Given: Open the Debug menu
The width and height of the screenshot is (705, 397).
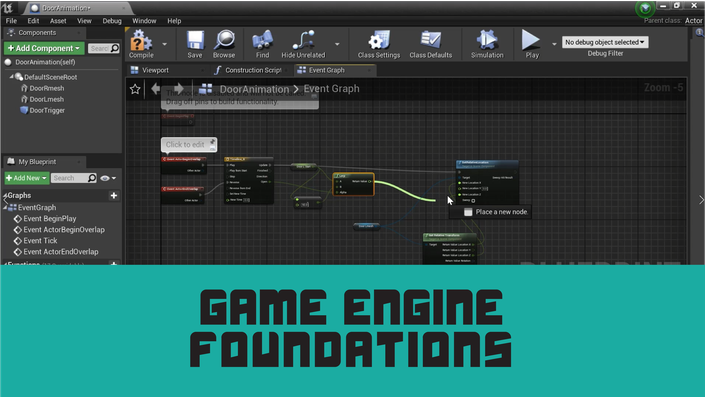Looking at the screenshot, I should pyautogui.click(x=112, y=21).
